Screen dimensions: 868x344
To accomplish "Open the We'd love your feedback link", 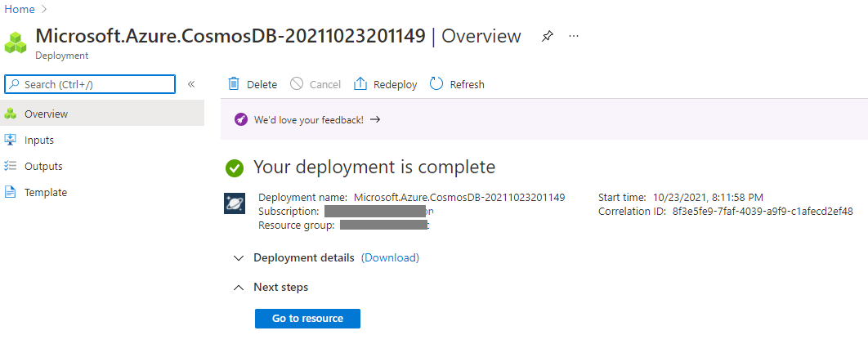I will tap(309, 119).
